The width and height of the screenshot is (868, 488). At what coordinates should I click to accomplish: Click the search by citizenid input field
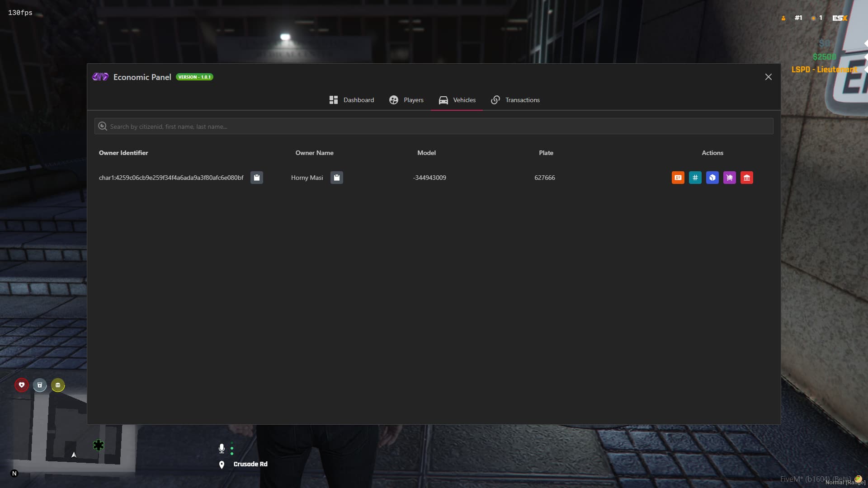click(434, 127)
